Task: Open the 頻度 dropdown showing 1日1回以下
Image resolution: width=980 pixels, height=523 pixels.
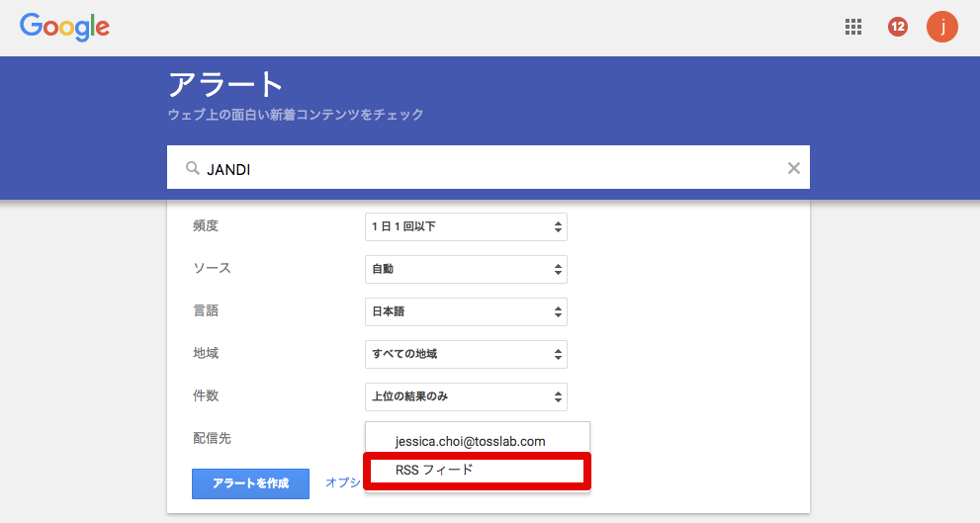Action: click(x=466, y=226)
